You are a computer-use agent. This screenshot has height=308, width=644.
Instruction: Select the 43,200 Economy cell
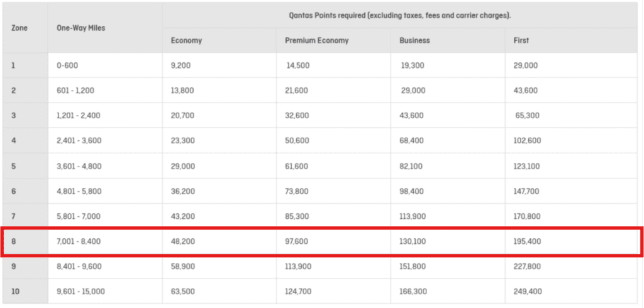pyautogui.click(x=219, y=216)
